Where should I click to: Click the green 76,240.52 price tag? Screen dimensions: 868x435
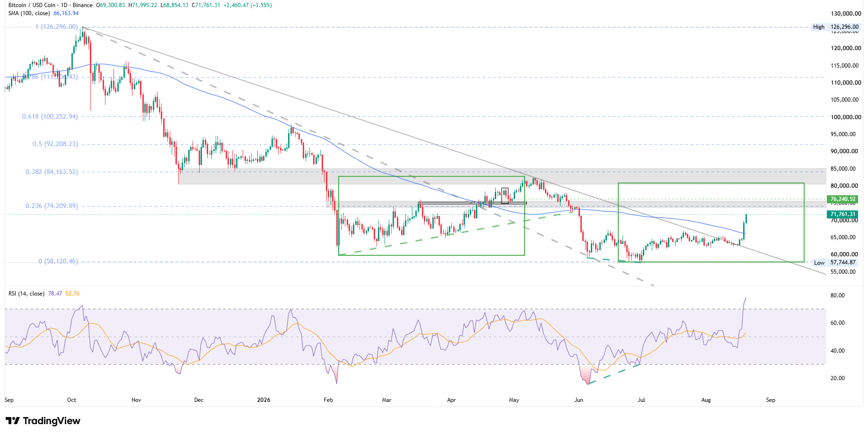(x=842, y=199)
